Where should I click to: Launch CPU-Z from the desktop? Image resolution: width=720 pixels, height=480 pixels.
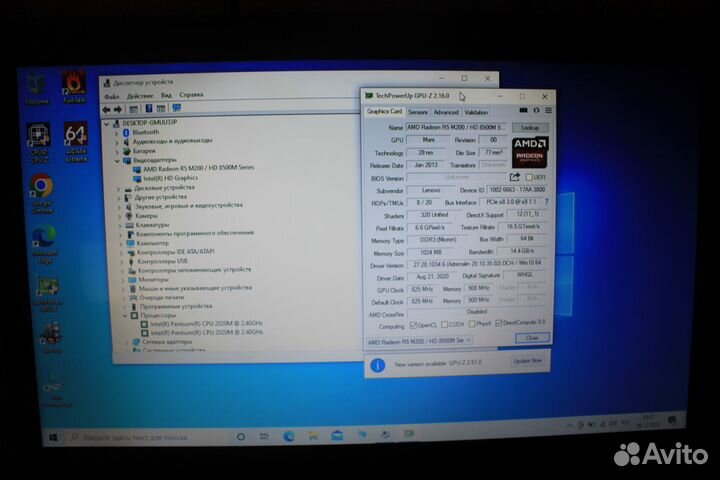click(39, 142)
